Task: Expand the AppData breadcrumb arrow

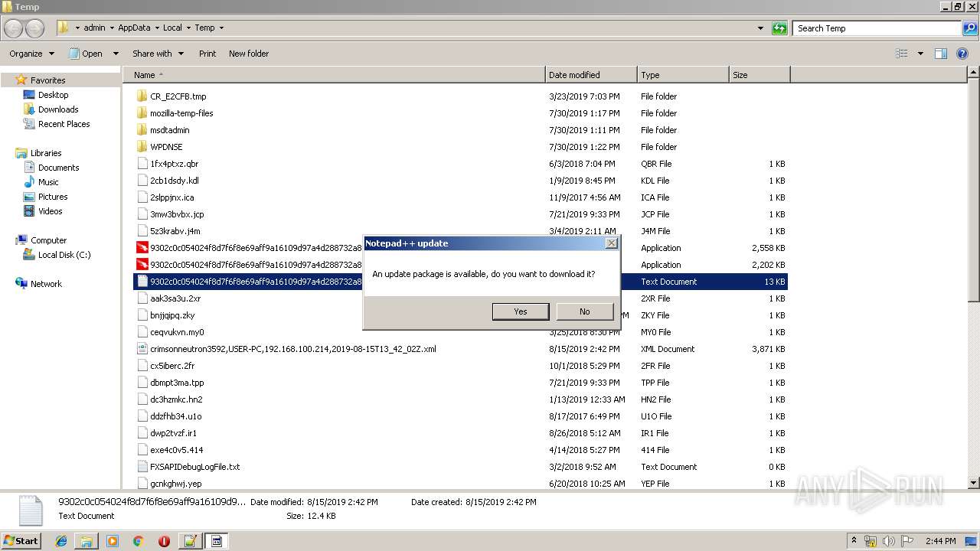Action: click(156, 28)
